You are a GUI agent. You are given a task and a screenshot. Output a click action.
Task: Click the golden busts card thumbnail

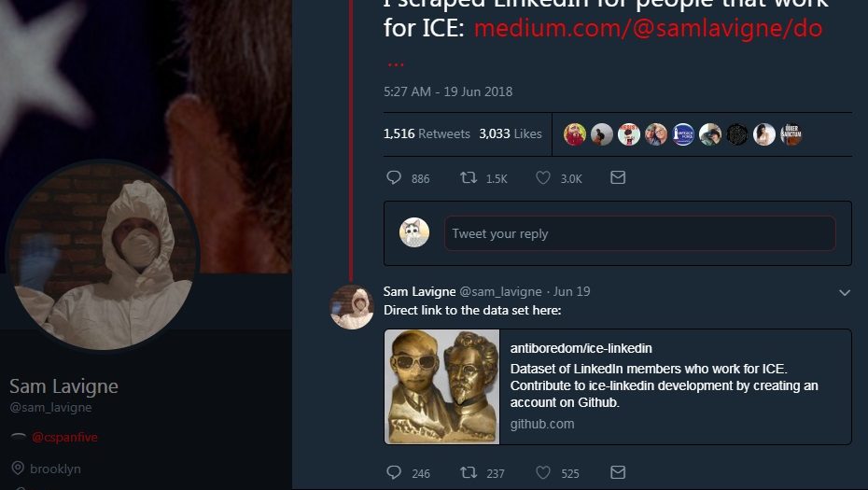tap(442, 386)
